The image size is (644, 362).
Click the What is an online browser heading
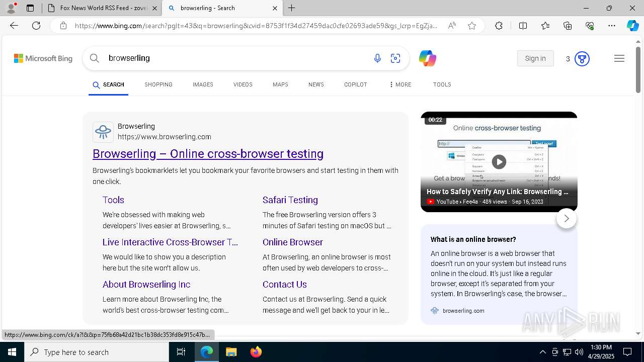pos(473,239)
